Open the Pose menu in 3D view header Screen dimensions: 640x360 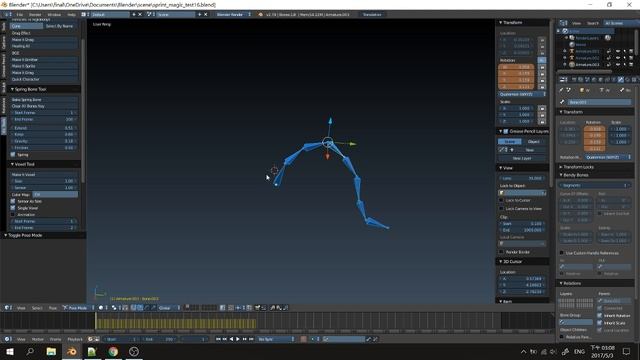tap(53, 308)
